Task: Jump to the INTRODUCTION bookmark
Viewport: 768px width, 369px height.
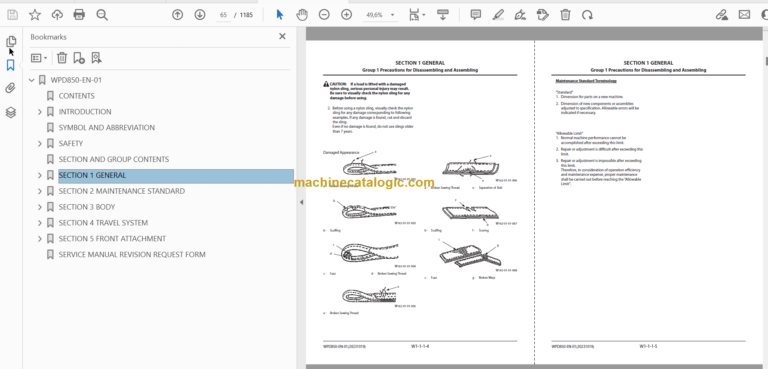Action: (85, 112)
